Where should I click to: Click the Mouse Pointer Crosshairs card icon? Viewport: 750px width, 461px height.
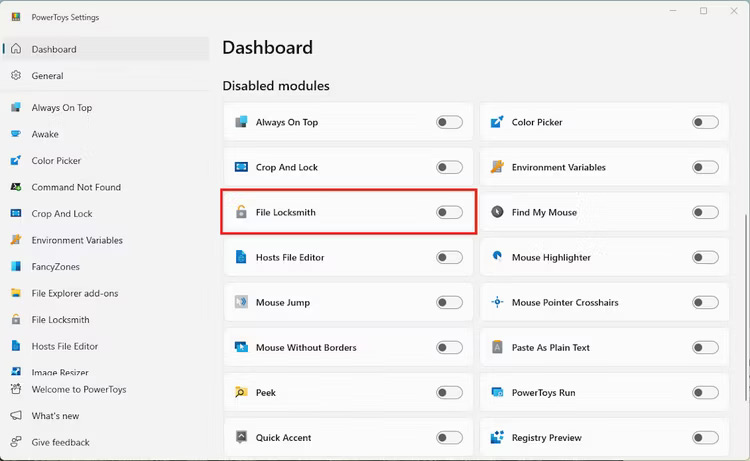(x=497, y=302)
